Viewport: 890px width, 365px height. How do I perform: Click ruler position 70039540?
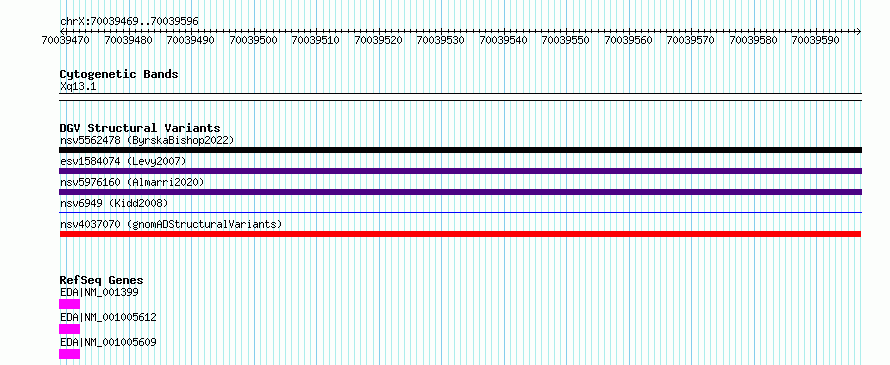(503, 41)
